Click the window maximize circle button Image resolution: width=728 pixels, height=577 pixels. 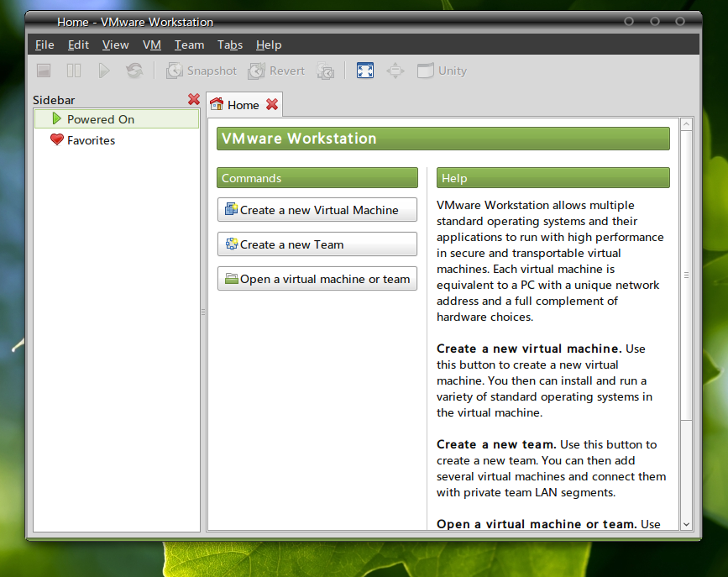tap(655, 21)
